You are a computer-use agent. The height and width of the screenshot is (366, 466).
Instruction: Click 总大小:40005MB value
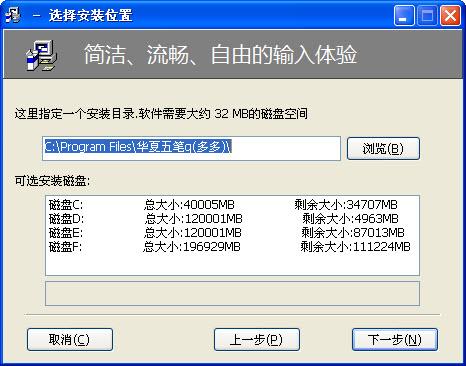pyautogui.click(x=189, y=204)
